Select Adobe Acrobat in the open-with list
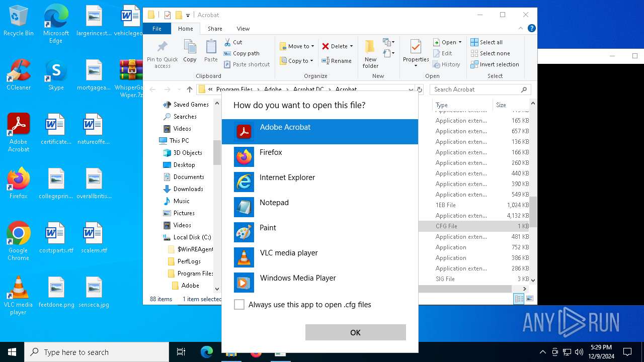Viewport: 644px width, 362px height. [x=319, y=132]
